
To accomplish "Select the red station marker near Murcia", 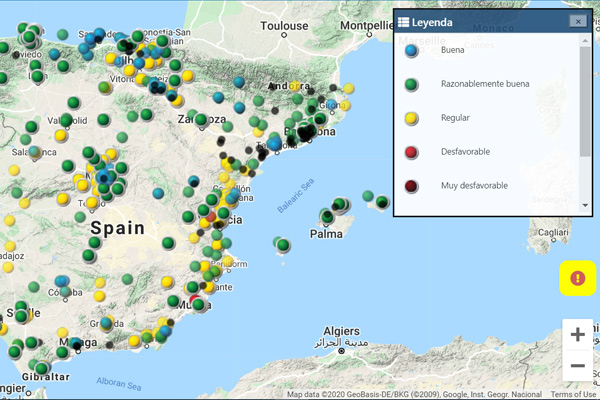I will pos(195,299).
